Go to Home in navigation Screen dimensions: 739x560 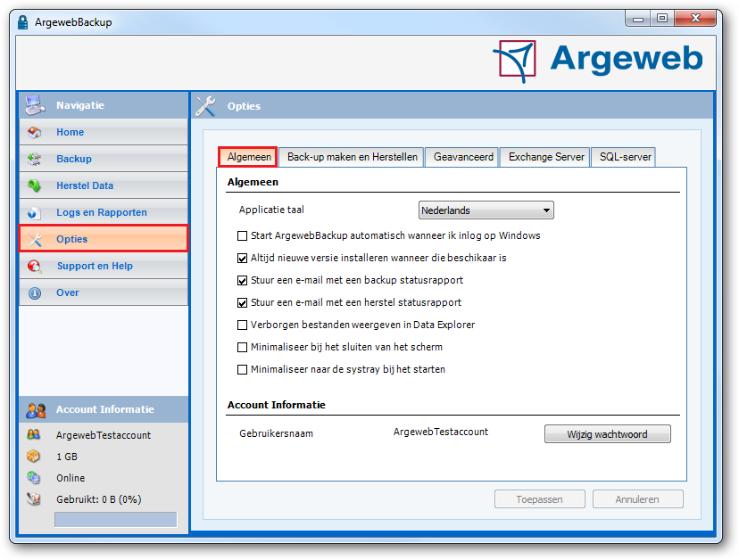click(104, 132)
